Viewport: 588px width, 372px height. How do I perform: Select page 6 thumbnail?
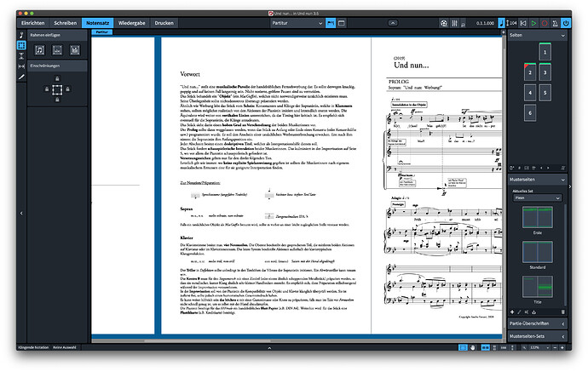pyautogui.click(x=530, y=112)
